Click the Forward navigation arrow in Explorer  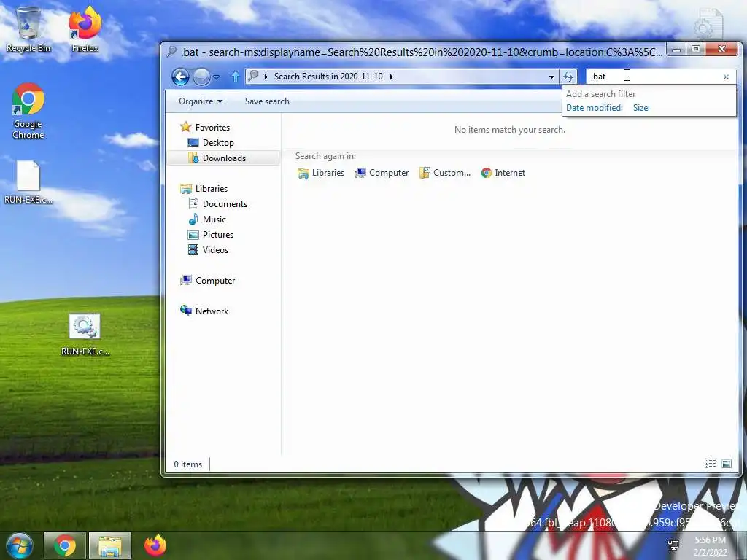click(201, 77)
